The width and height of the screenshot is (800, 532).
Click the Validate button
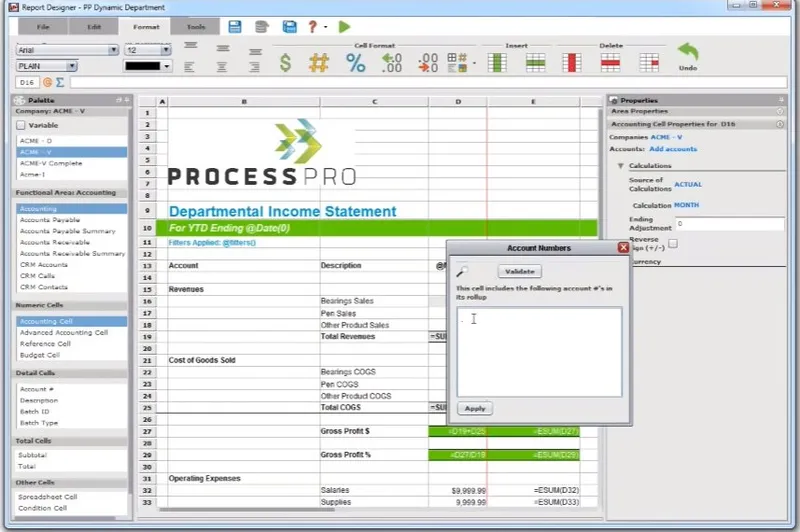click(x=520, y=271)
